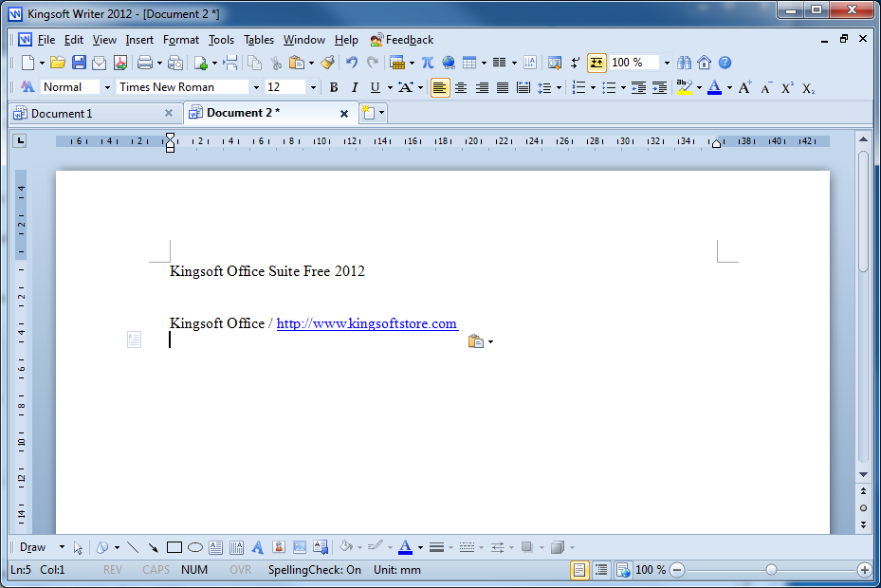This screenshot has height=588, width=881.
Task: Create a new blank document icon
Action: click(28, 63)
